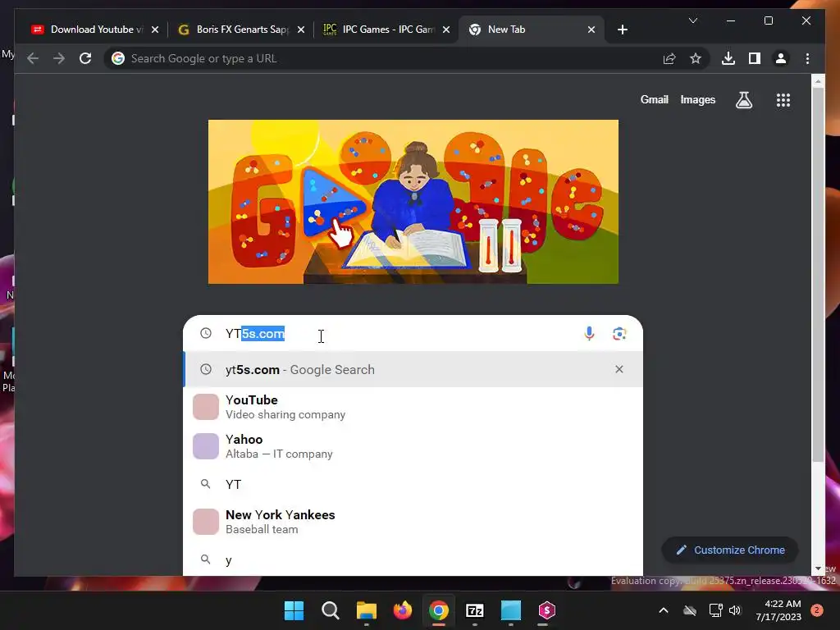Open the Images link

pos(697,99)
